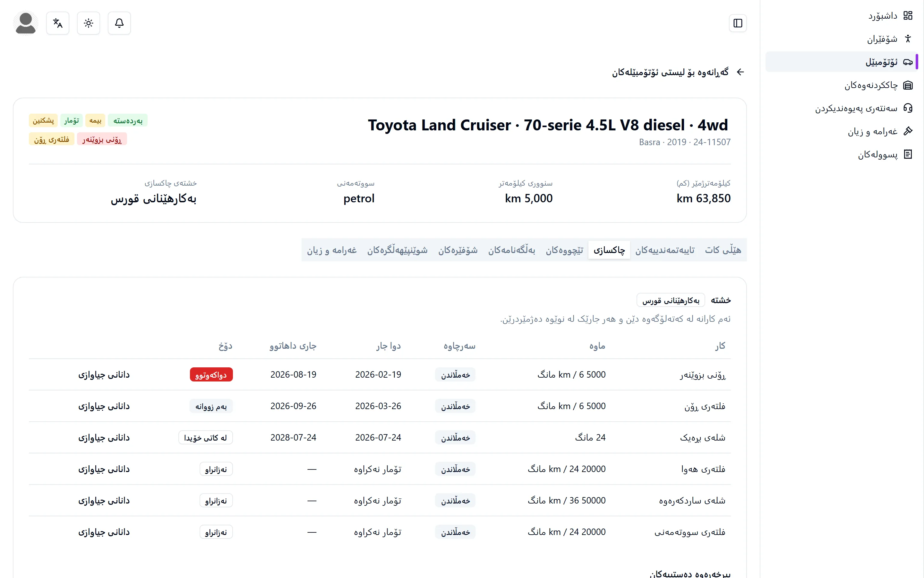Click the شلەی ساردکەرەوە task name
The width and height of the screenshot is (924, 578).
pyautogui.click(x=692, y=501)
